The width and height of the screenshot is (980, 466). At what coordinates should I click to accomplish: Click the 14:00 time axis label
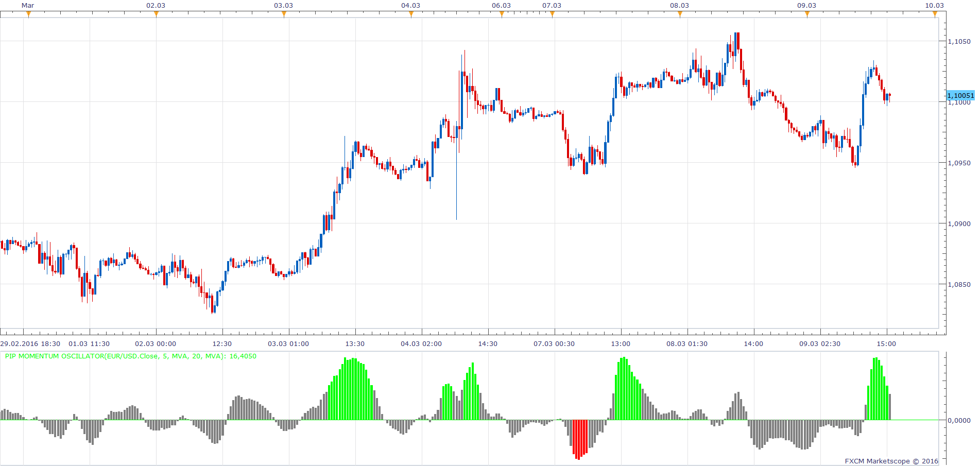(753, 343)
